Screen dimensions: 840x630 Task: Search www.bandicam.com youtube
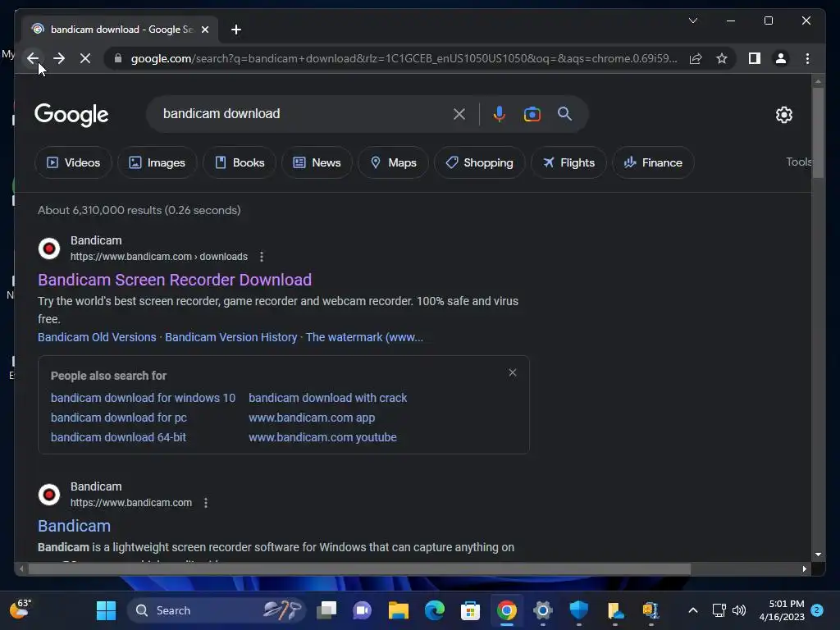pos(322,437)
